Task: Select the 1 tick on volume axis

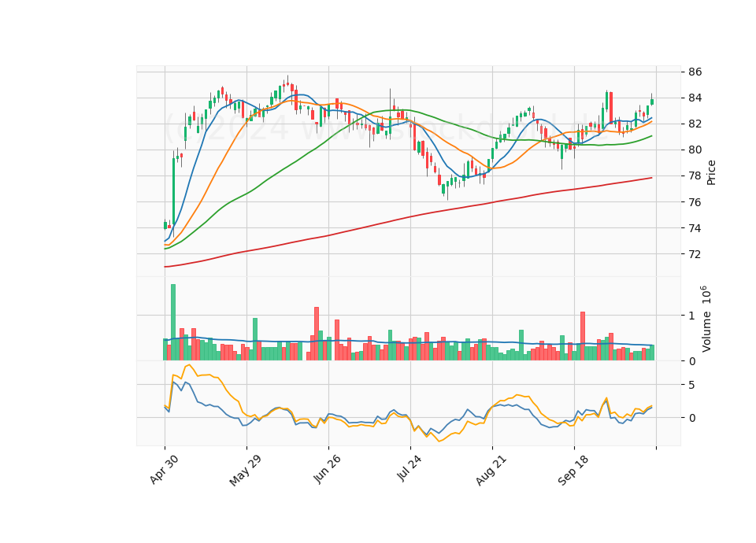Action: pos(692,316)
